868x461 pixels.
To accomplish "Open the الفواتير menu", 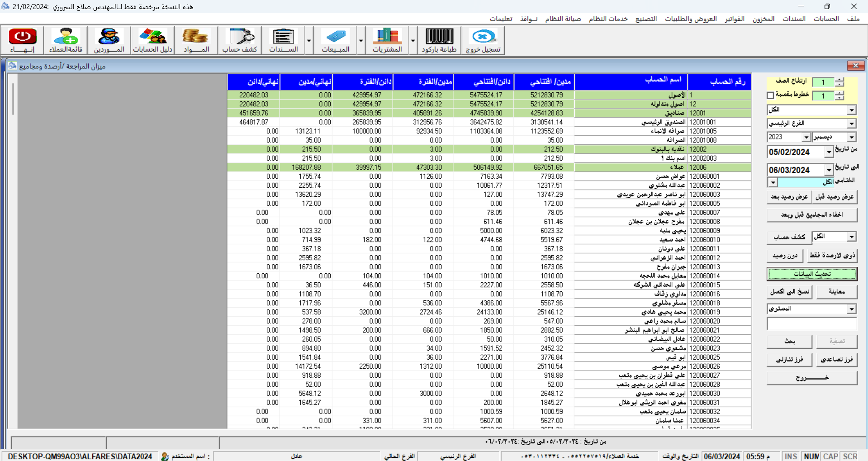I will pyautogui.click(x=735, y=19).
